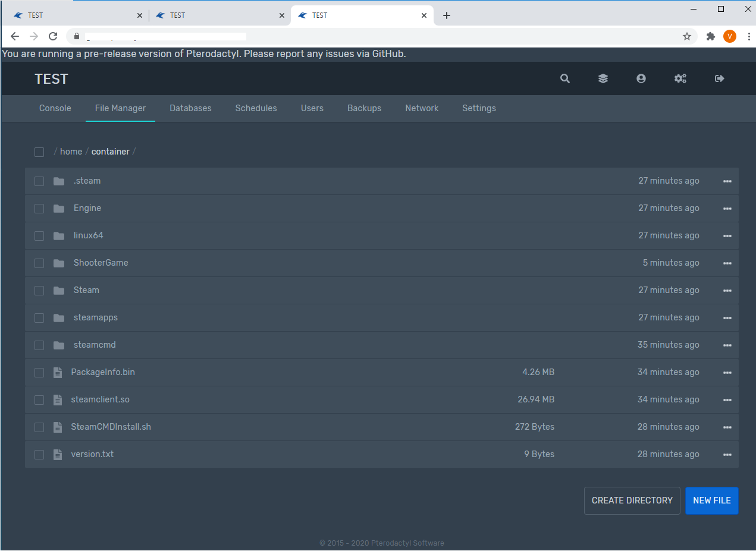The width and height of the screenshot is (756, 551).
Task: Click the file icon beside version.txt
Action: tap(57, 454)
